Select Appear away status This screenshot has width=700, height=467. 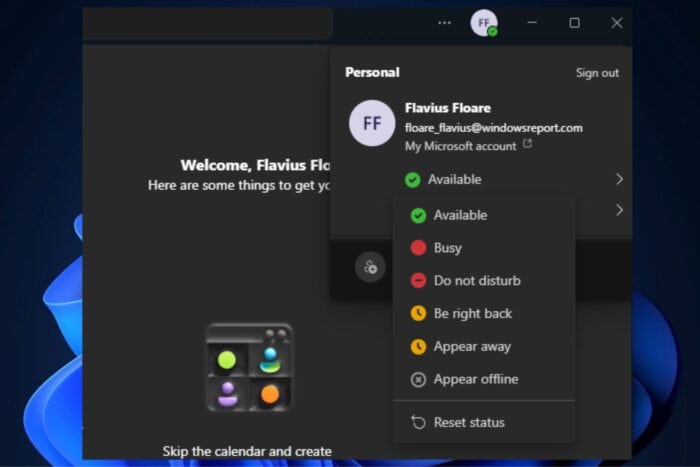(x=483, y=346)
